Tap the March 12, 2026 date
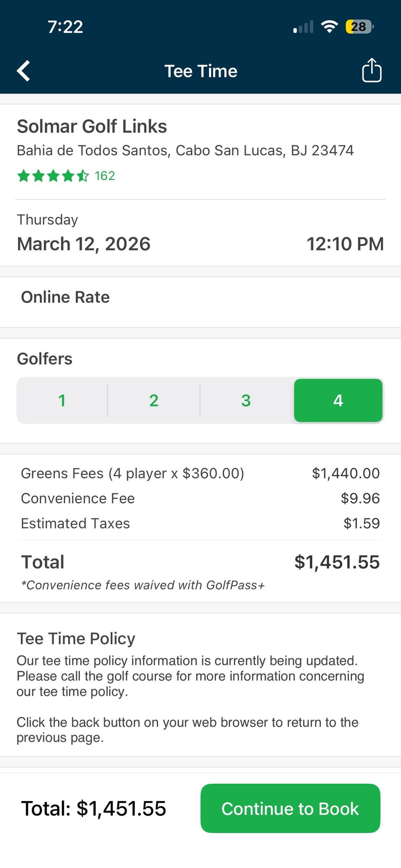This screenshot has height=868, width=401. click(84, 244)
